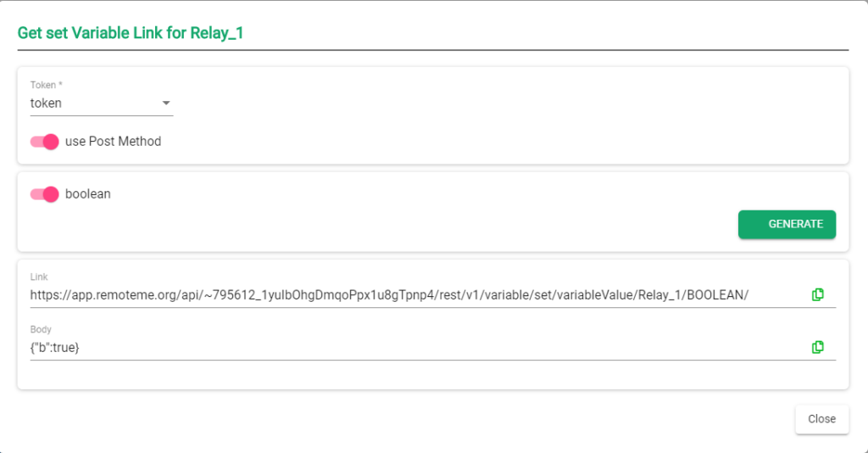Click the dialog title 'Get set Variable Link for Relay_1'
This screenshot has height=453, width=868.
point(131,34)
